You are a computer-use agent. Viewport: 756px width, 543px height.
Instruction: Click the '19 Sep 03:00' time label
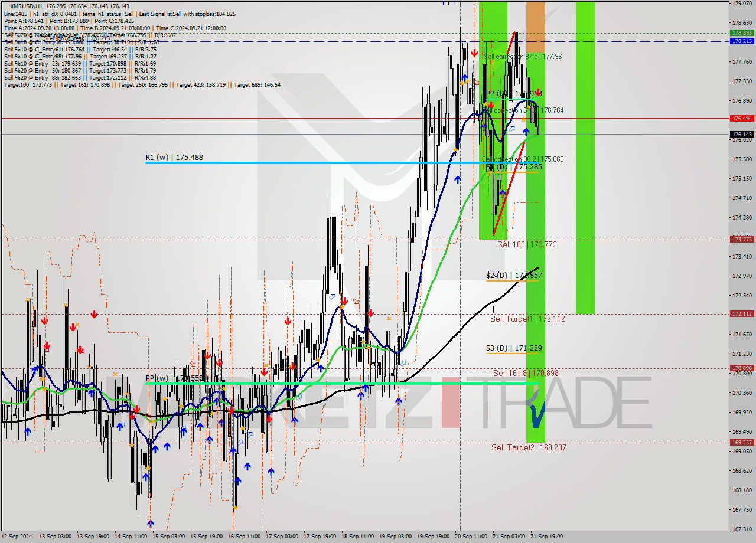(x=396, y=537)
